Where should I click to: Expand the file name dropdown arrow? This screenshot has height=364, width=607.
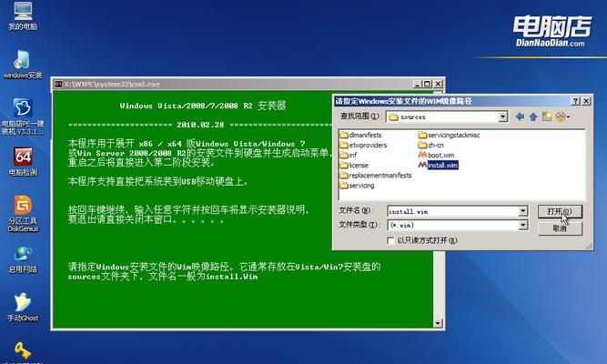click(x=523, y=211)
